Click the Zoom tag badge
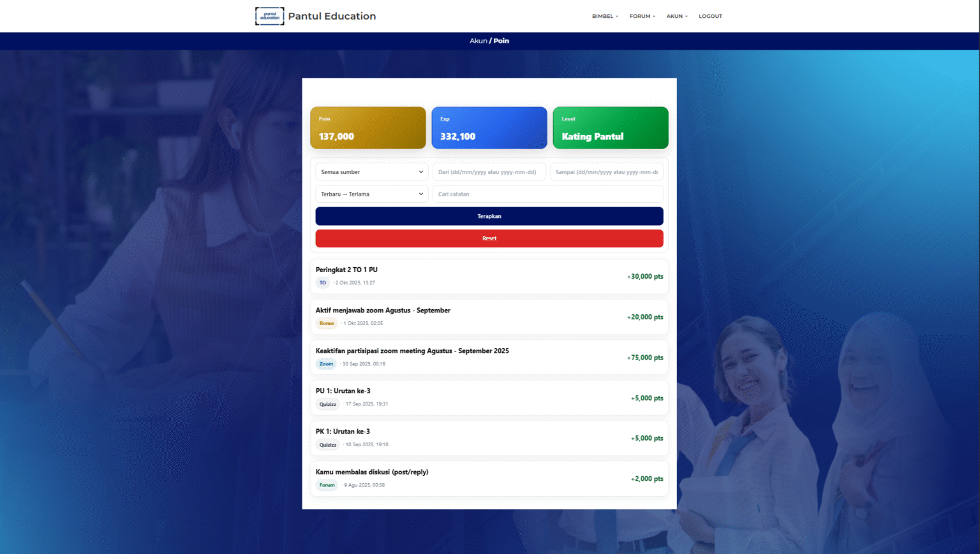Screen dimensions: 980x554 [x=326, y=364]
